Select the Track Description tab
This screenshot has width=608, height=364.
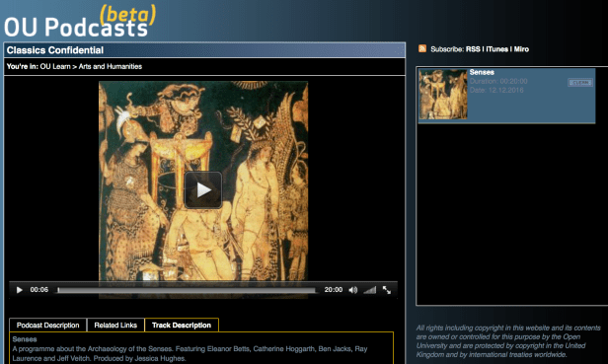(x=182, y=325)
